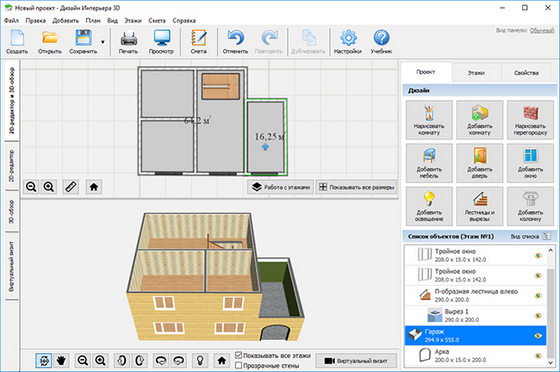This screenshot has width=560, height=372.
Task: Hide Вырез 1 via eye icon
Action: tap(538, 316)
